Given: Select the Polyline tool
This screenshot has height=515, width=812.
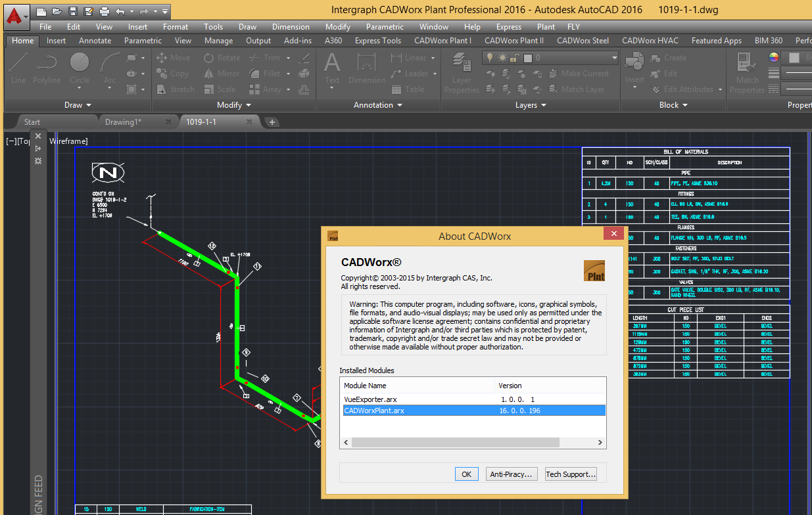Looking at the screenshot, I should point(47,68).
